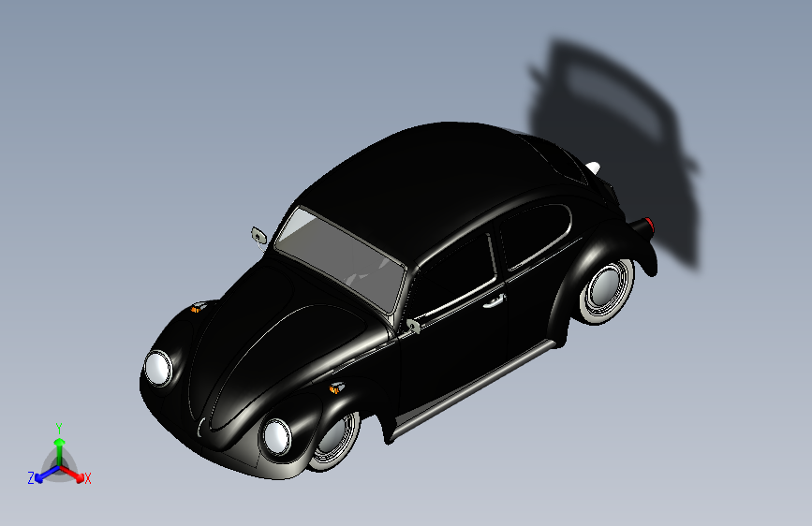Select the headlight above the front wheel
The image size is (812, 526).
pyautogui.click(x=276, y=436)
